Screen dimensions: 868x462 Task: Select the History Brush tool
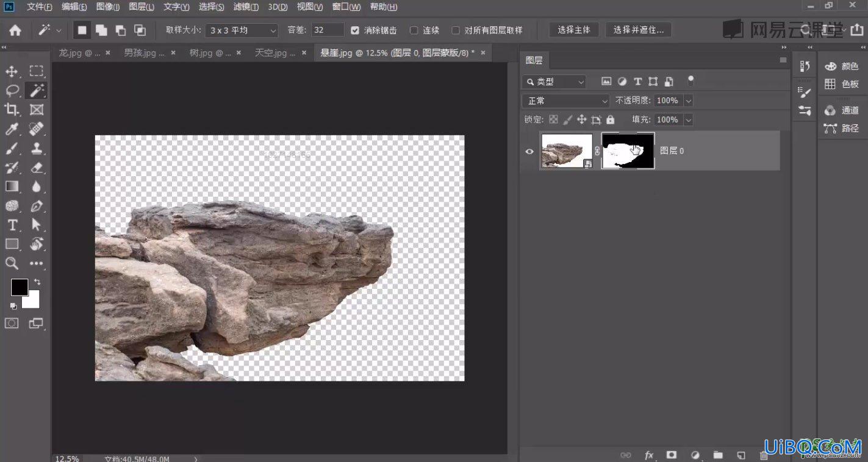pyautogui.click(x=12, y=167)
